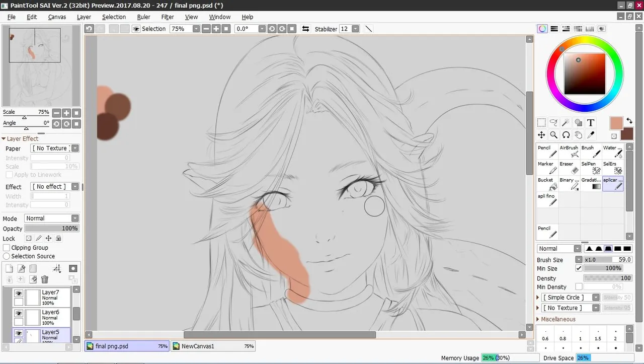Open the rotation angle dropdown
Viewport: 644px width, 364px height.
tap(262, 29)
